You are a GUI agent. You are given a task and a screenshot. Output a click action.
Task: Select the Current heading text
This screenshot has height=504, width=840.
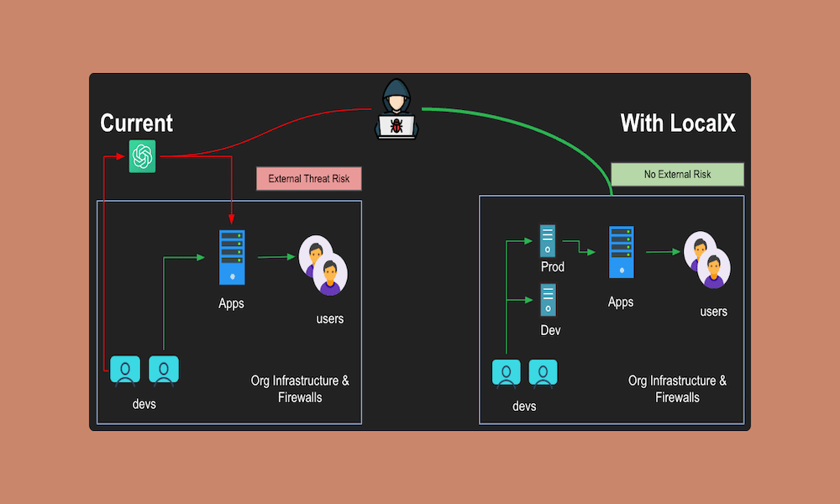[x=136, y=123]
